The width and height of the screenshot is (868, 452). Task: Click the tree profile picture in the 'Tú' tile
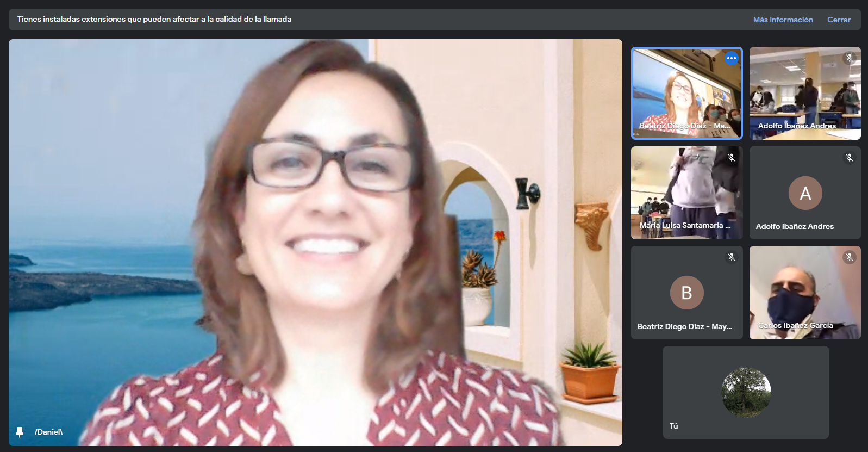tap(746, 392)
